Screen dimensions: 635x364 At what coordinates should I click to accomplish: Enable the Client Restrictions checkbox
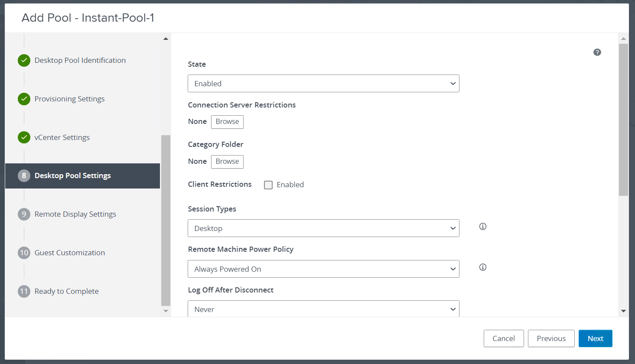click(x=268, y=185)
